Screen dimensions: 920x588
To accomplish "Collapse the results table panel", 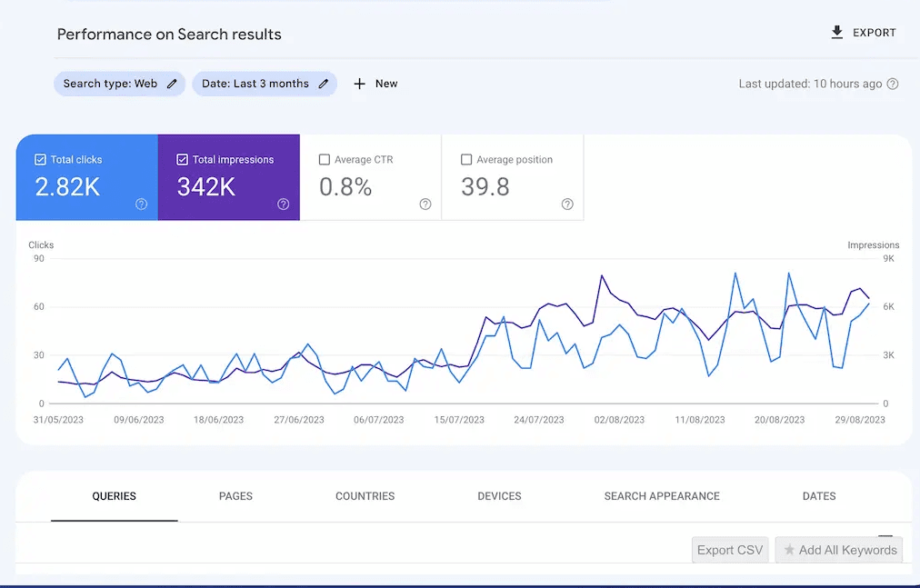I will tap(885, 535).
